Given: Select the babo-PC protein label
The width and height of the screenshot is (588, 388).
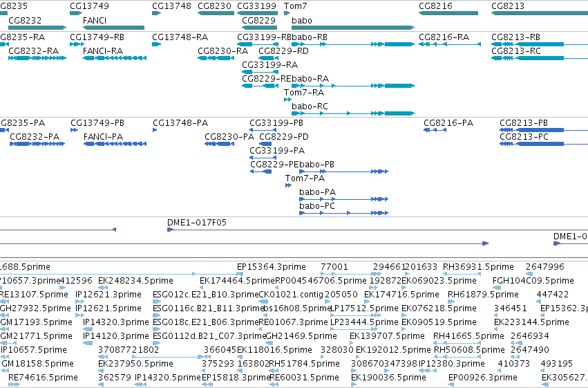Looking at the screenshot, I should [x=317, y=206].
